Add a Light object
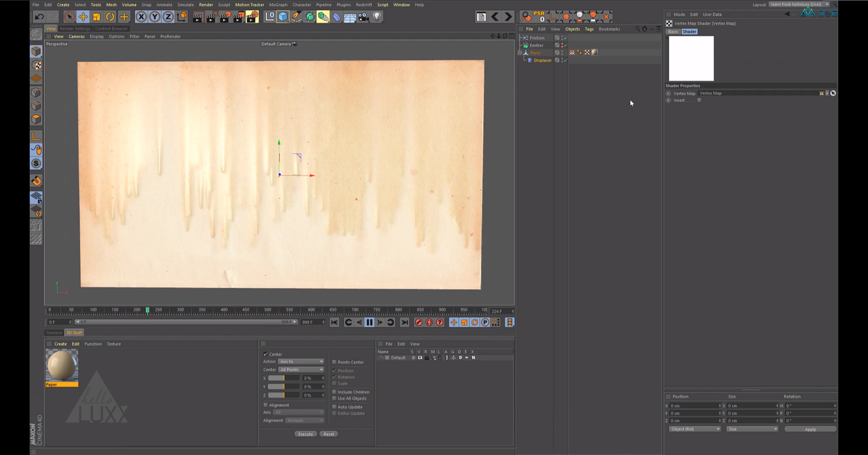The width and height of the screenshot is (868, 455). pos(377,17)
